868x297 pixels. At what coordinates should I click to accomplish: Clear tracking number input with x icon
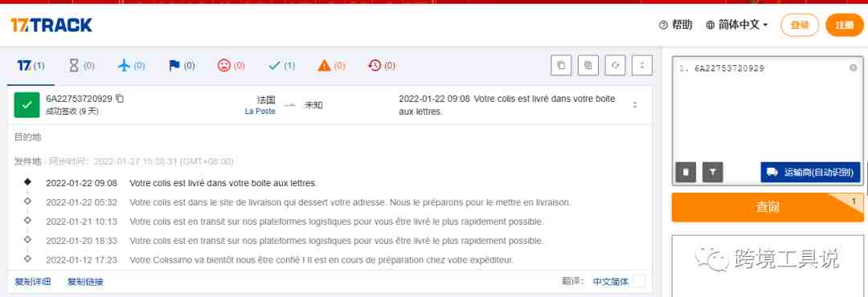coord(854,68)
